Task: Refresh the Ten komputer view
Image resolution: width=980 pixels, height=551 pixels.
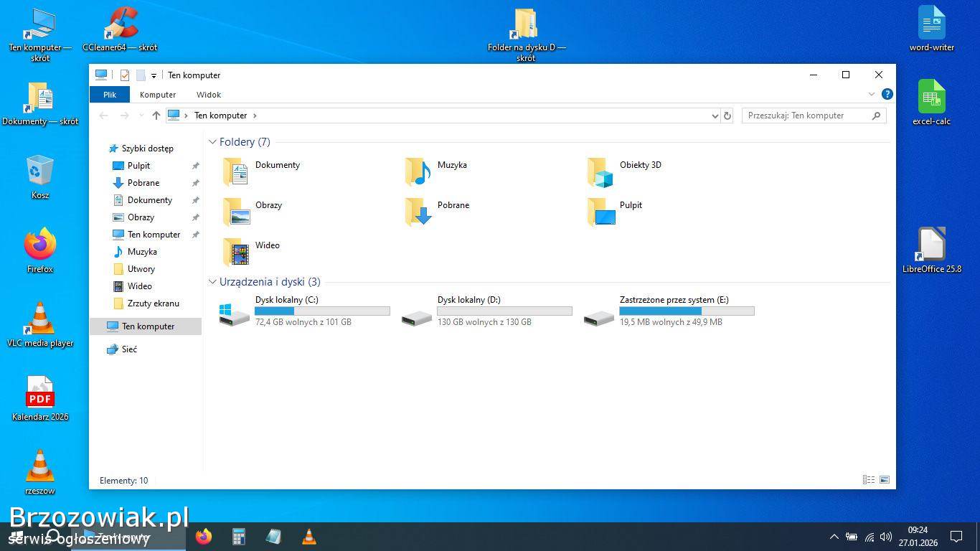Action: pyautogui.click(x=727, y=116)
